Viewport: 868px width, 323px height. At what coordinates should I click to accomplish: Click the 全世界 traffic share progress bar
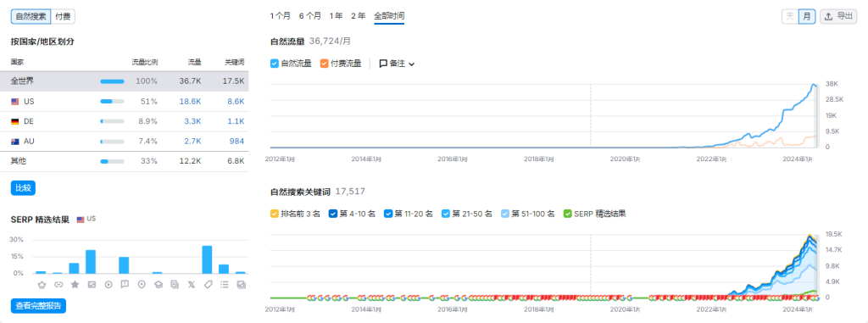[x=113, y=81]
